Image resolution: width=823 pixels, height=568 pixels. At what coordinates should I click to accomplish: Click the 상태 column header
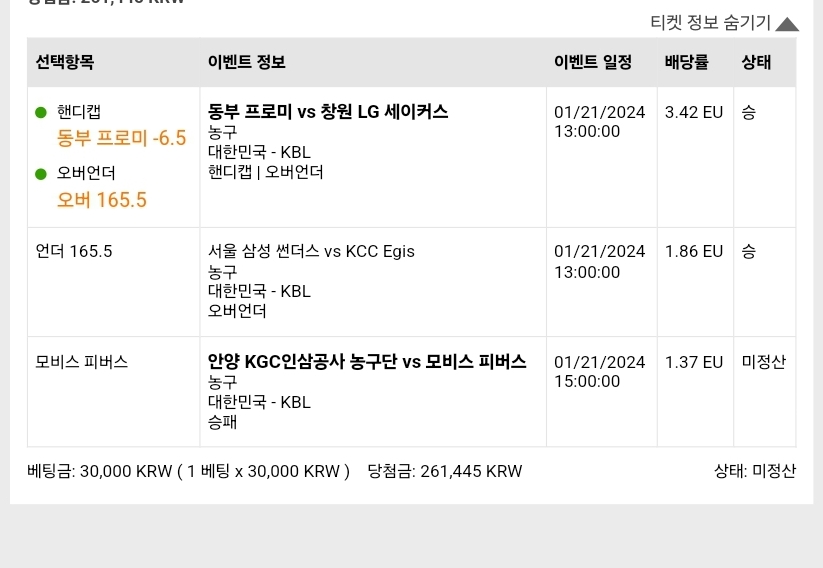click(x=756, y=62)
